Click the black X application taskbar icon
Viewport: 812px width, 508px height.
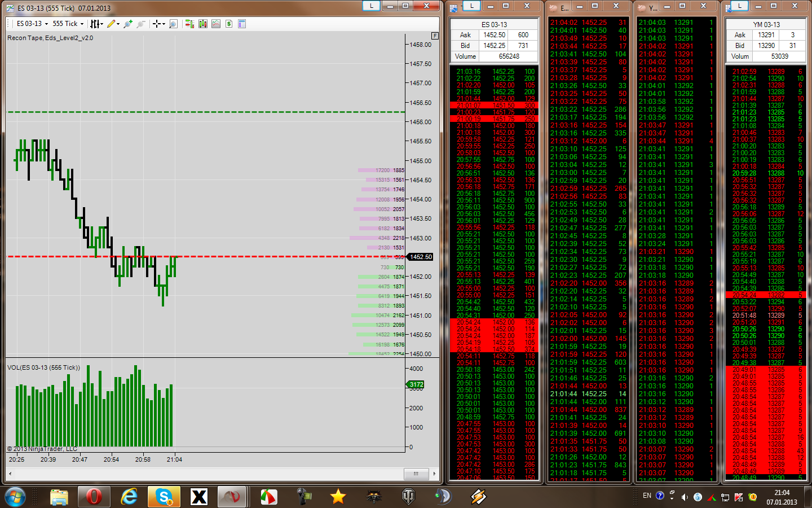point(198,497)
